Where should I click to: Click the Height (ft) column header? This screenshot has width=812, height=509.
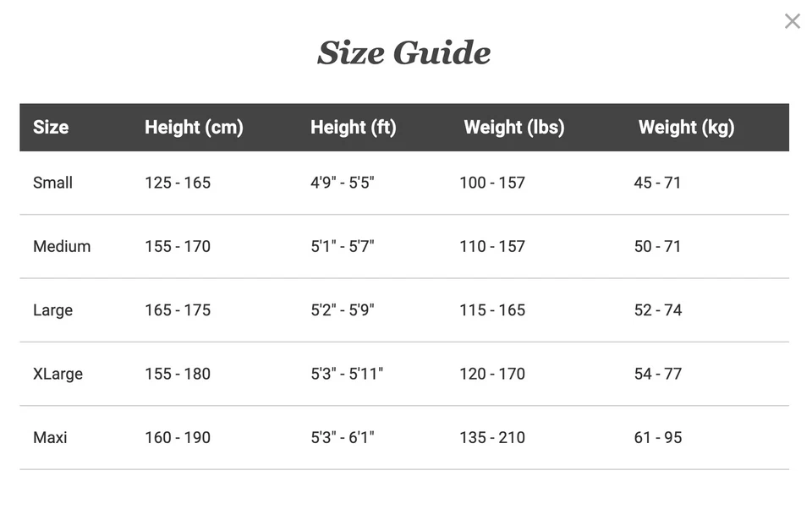[x=353, y=128]
